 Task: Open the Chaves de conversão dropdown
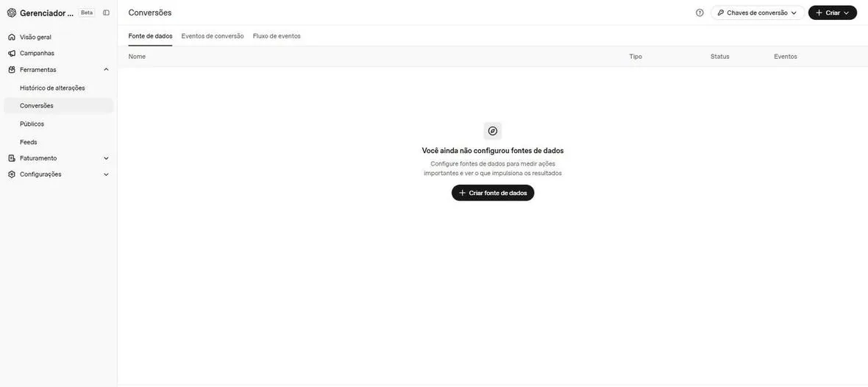click(757, 13)
